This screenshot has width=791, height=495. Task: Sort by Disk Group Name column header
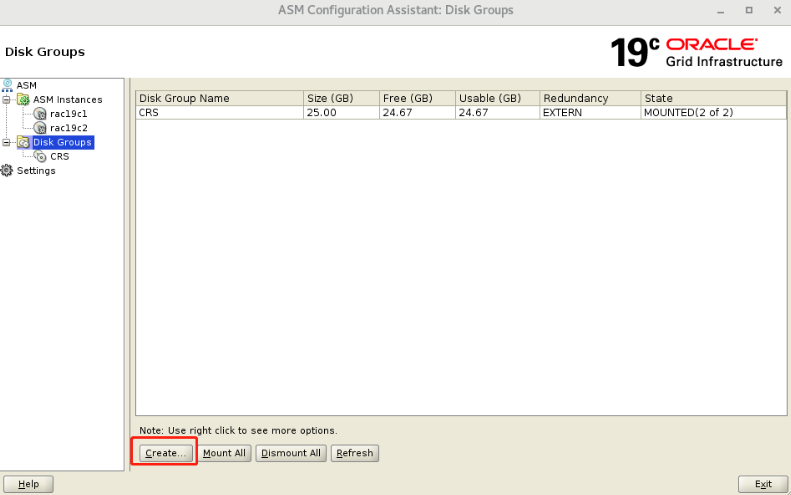coord(219,98)
